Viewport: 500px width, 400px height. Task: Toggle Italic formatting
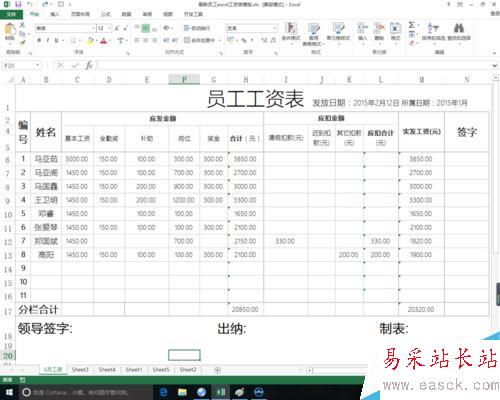[48, 40]
